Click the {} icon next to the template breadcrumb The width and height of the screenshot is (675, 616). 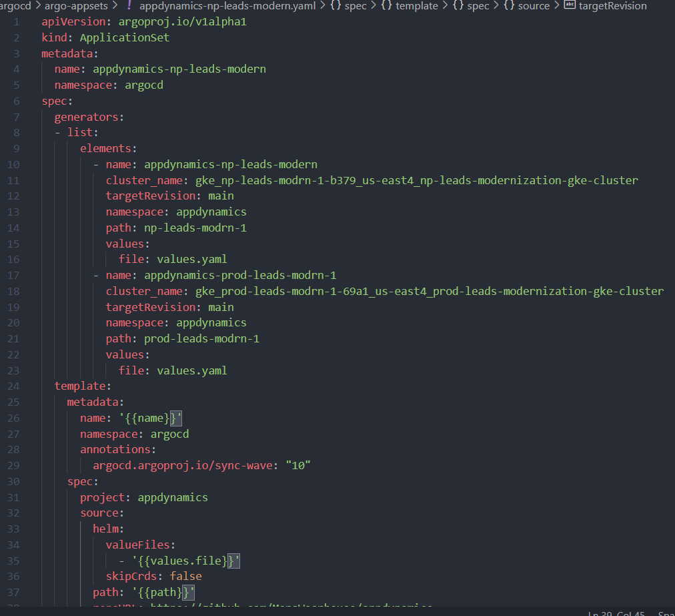click(x=386, y=6)
